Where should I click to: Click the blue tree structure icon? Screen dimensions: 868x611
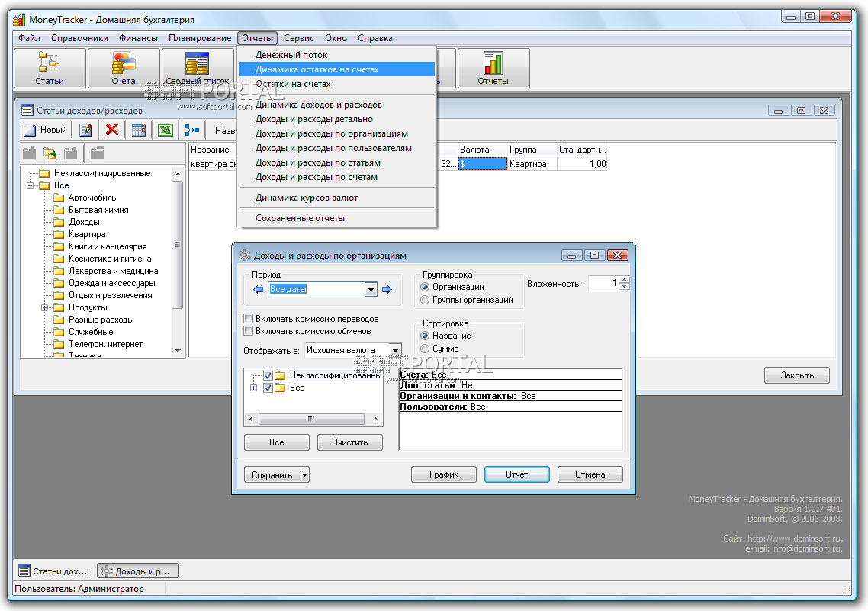pos(192,130)
